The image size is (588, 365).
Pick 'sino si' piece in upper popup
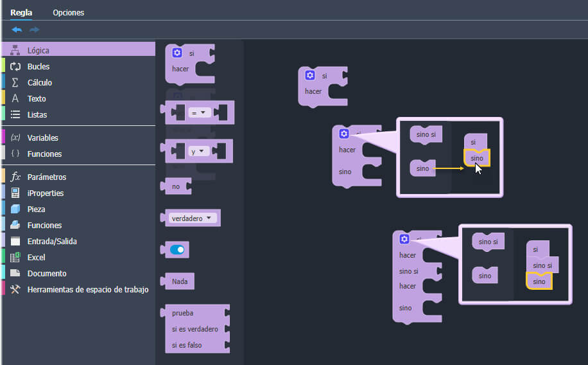pyautogui.click(x=426, y=134)
